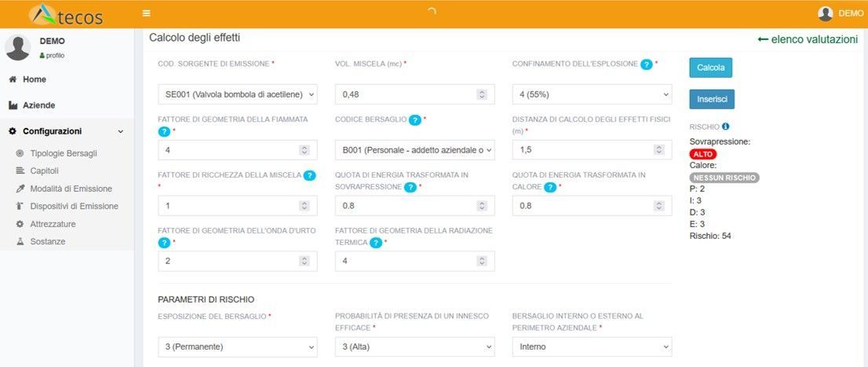Open Modalità di Emissione submenu item

point(71,189)
